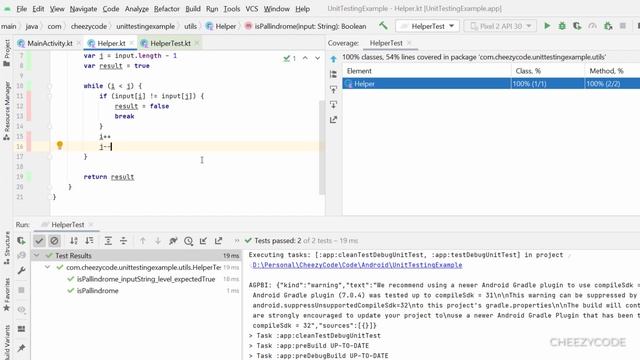Open Pixel 2 API 30 device dropdown
Viewport: 640px width, 360px height.
point(500,26)
